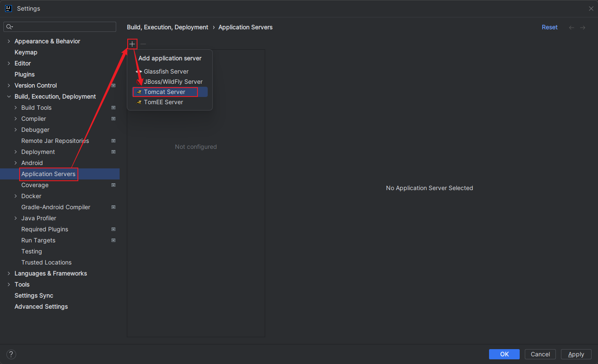The width and height of the screenshot is (598, 364).
Task: Cancel the Settings dialog
Action: coord(540,354)
